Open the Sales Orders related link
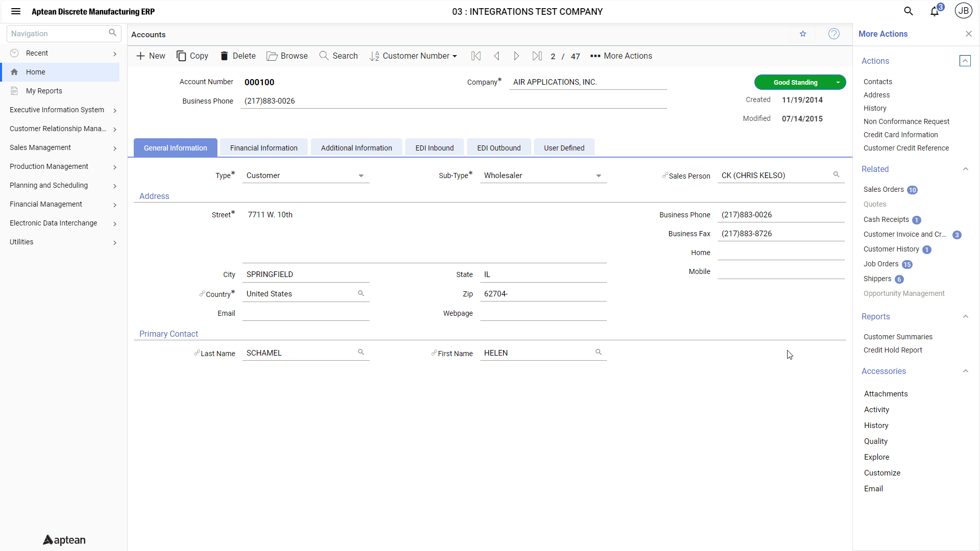This screenshot has width=980, height=551. tap(884, 189)
